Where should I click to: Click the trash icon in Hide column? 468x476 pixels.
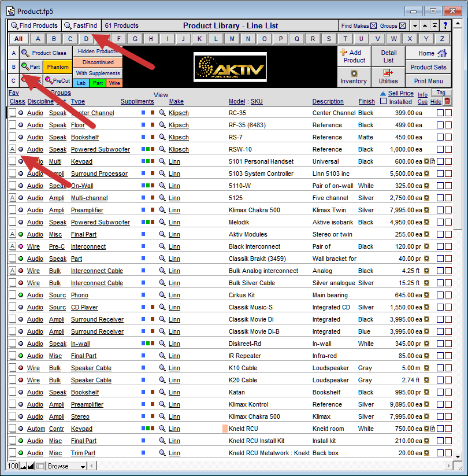(447, 101)
